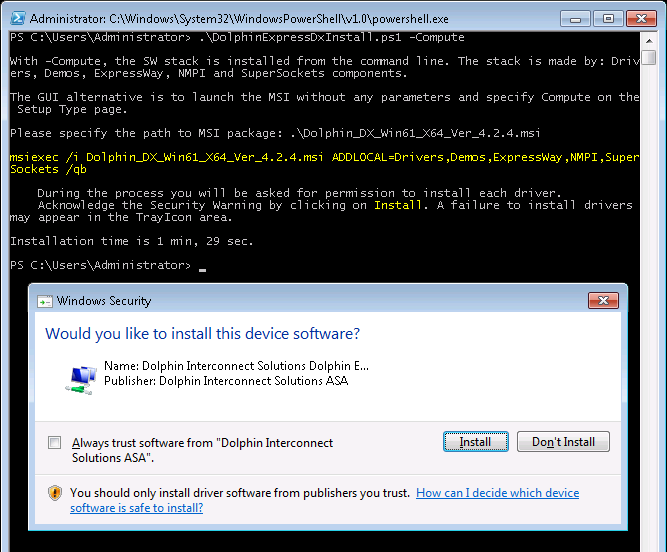Click the 'Please specify the path to MSI package' line
Viewport: 667px width, 552px height.
275,133
